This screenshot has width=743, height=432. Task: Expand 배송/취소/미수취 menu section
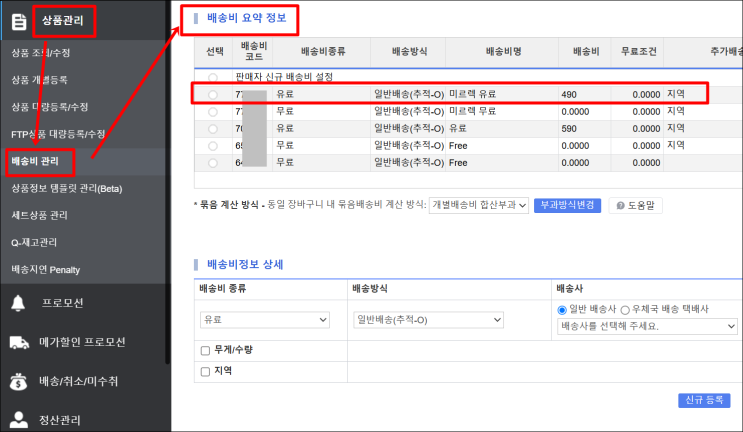[x=78, y=381]
